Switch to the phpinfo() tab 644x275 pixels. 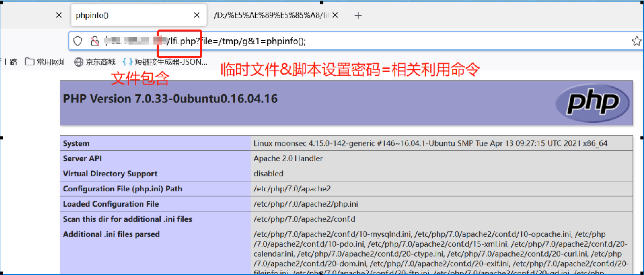click(x=139, y=15)
